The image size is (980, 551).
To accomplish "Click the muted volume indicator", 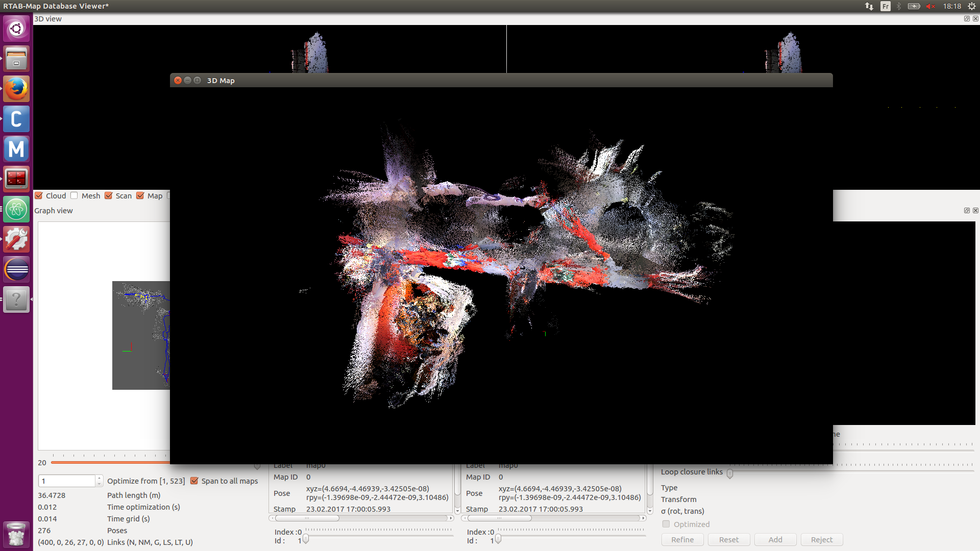I will click(930, 6).
